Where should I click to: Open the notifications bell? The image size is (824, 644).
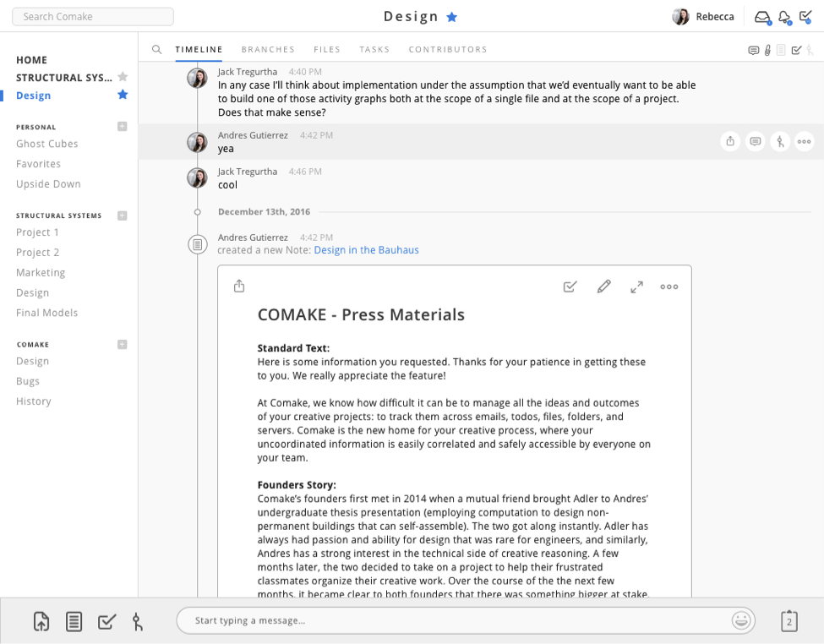(x=784, y=17)
